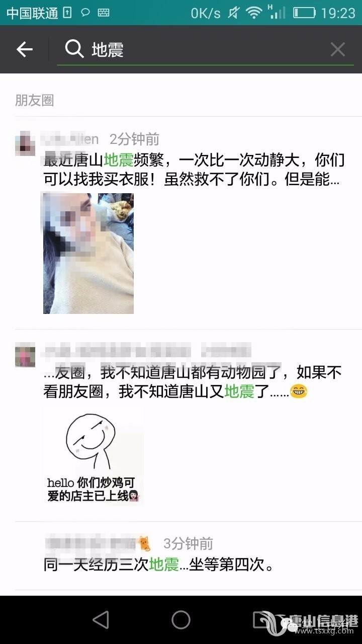Image resolution: width=362 pixels, height=644 pixels.
Task: View the selfie photo in first post
Action: click(x=88, y=253)
